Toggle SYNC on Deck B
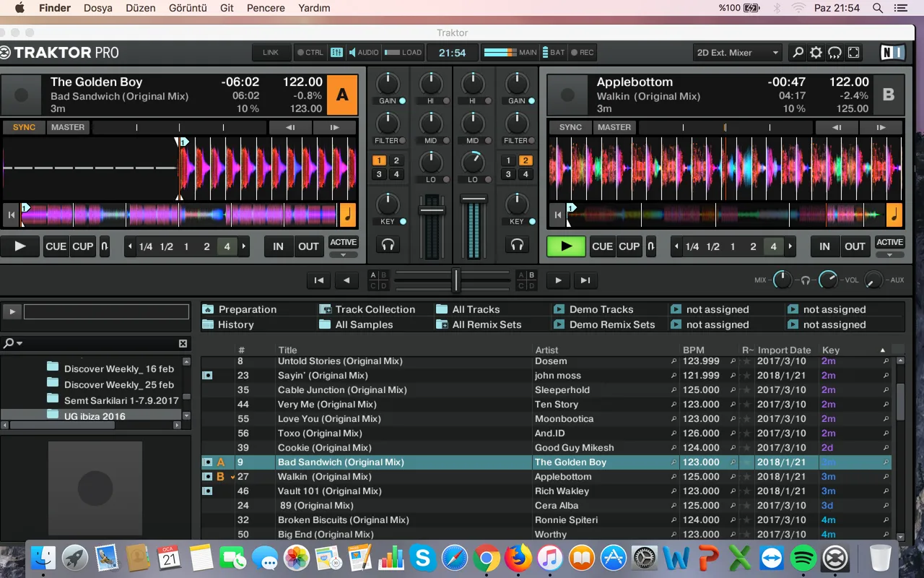The width and height of the screenshot is (924, 578). 570,127
